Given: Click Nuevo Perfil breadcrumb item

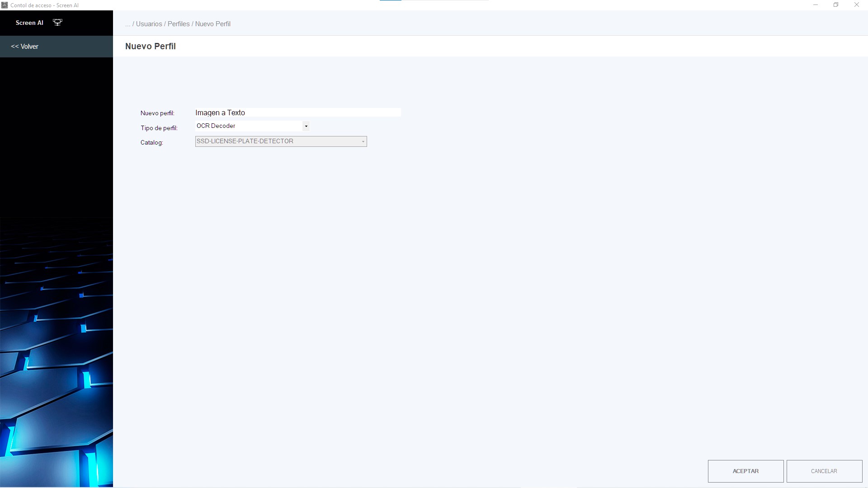Looking at the screenshot, I should (x=213, y=24).
